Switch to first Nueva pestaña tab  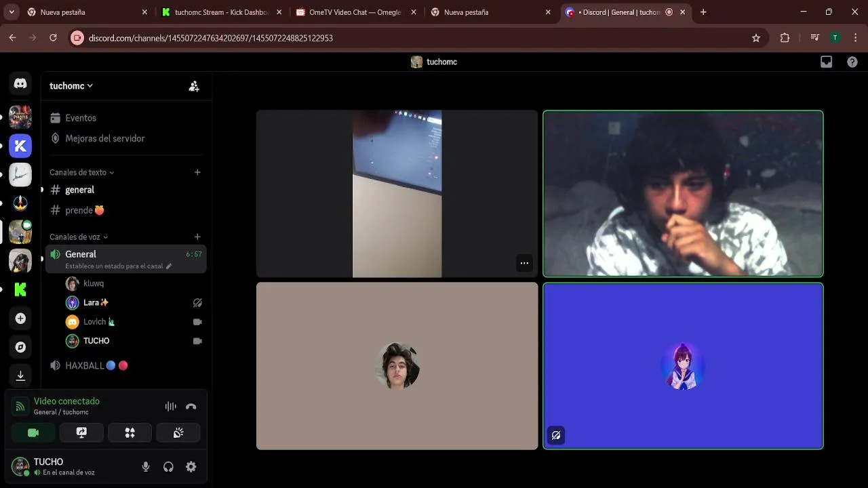point(87,12)
